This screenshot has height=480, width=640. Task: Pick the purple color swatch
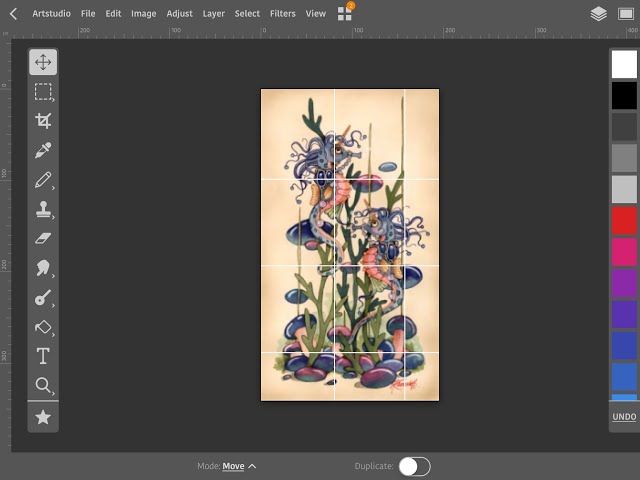pyautogui.click(x=624, y=283)
